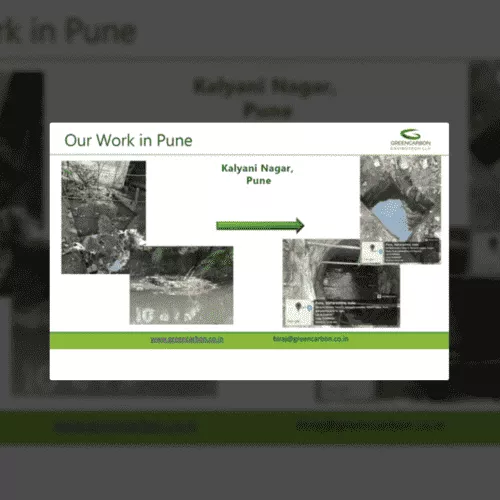Image resolution: width=500 pixels, height=500 pixels.
Task: Click blurred email link in dark footer
Action: 370,426
